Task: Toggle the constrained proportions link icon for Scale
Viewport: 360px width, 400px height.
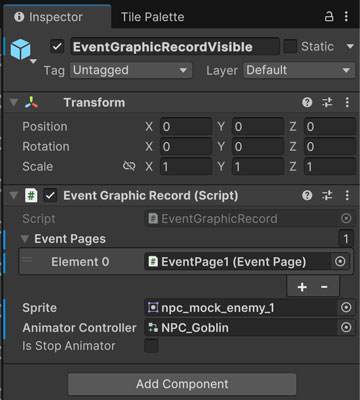Action: coord(129,166)
